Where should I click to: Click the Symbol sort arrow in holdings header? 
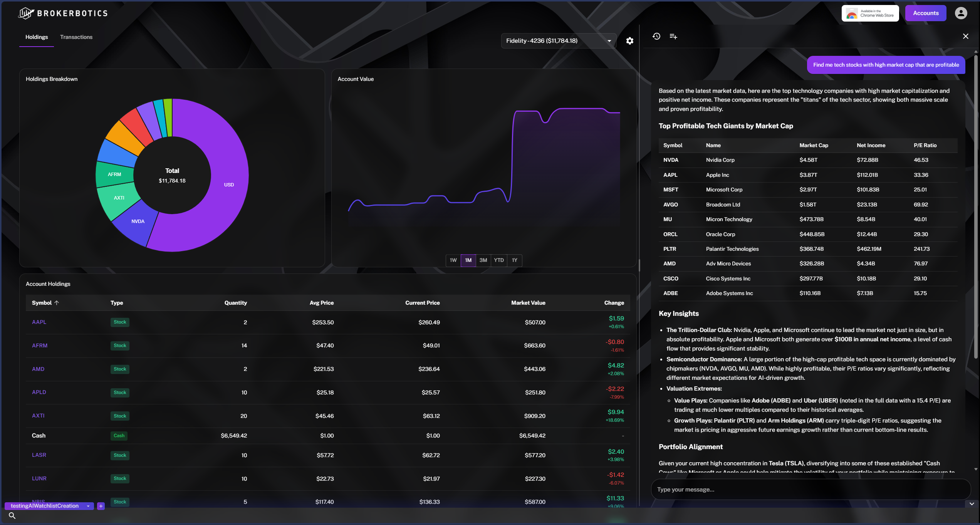point(57,303)
